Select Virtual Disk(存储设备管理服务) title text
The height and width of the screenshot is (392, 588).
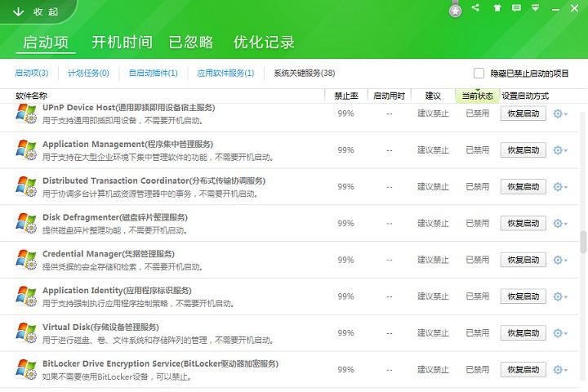(x=100, y=327)
